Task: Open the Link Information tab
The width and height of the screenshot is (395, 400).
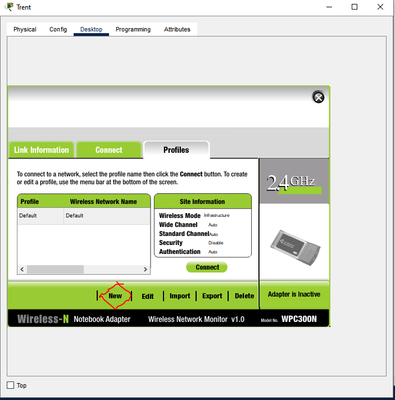Action: 41,150
